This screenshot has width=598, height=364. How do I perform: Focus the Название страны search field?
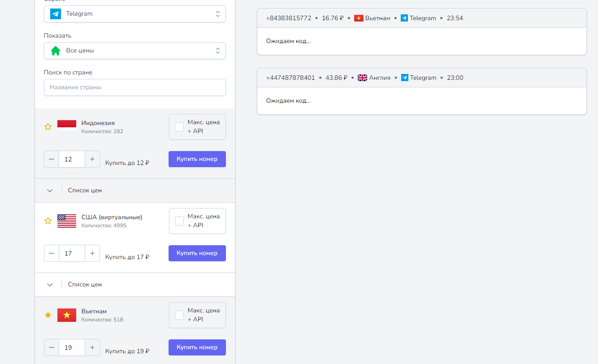coord(135,87)
